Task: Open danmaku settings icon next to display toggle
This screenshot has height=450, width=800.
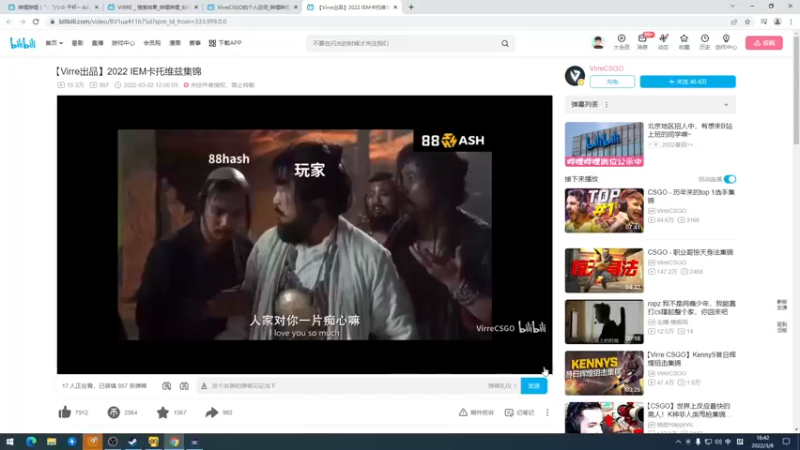Action: 184,386
